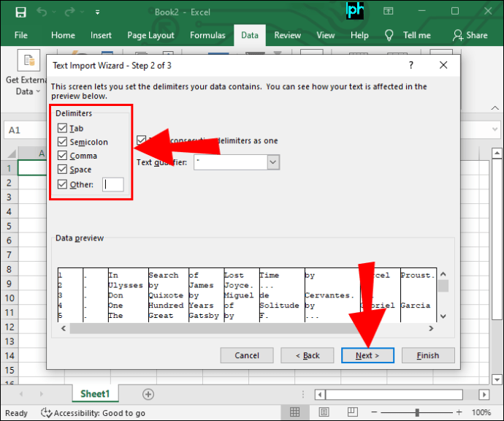Click the Data tab

point(250,35)
